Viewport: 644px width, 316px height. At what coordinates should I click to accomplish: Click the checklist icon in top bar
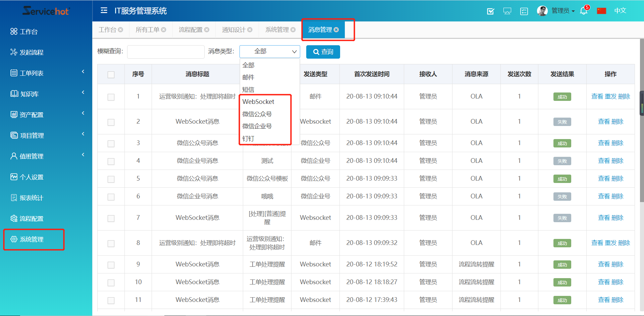pos(524,11)
